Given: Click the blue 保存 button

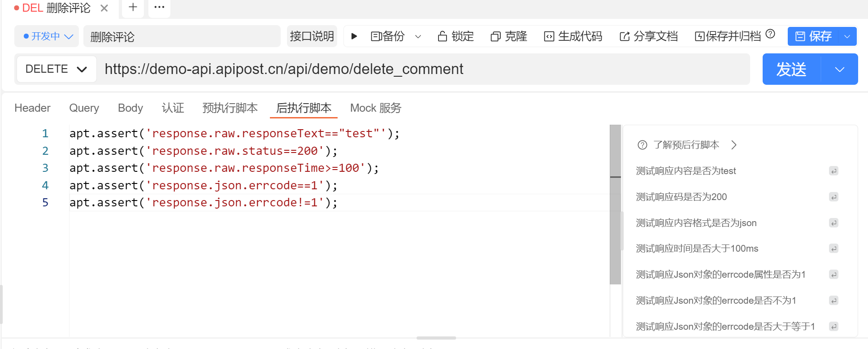Looking at the screenshot, I should tap(813, 36).
